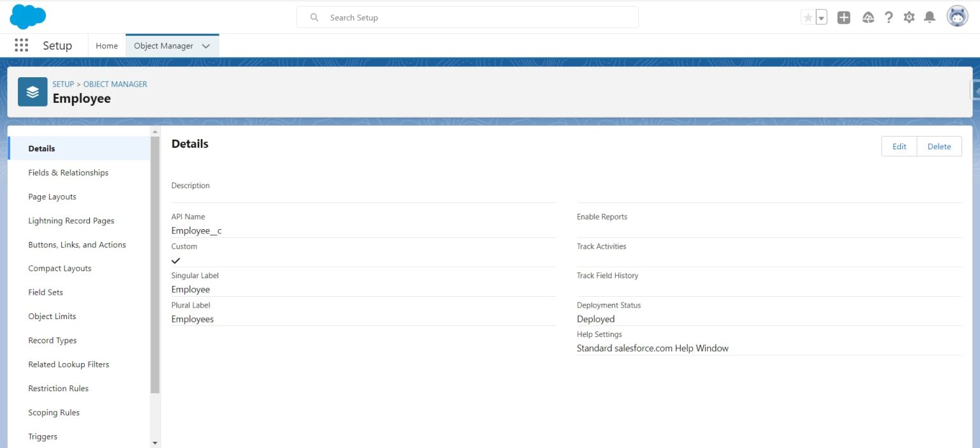This screenshot has height=448, width=980.
Task: Open the Object Manager tab dropdown
Action: (x=205, y=45)
